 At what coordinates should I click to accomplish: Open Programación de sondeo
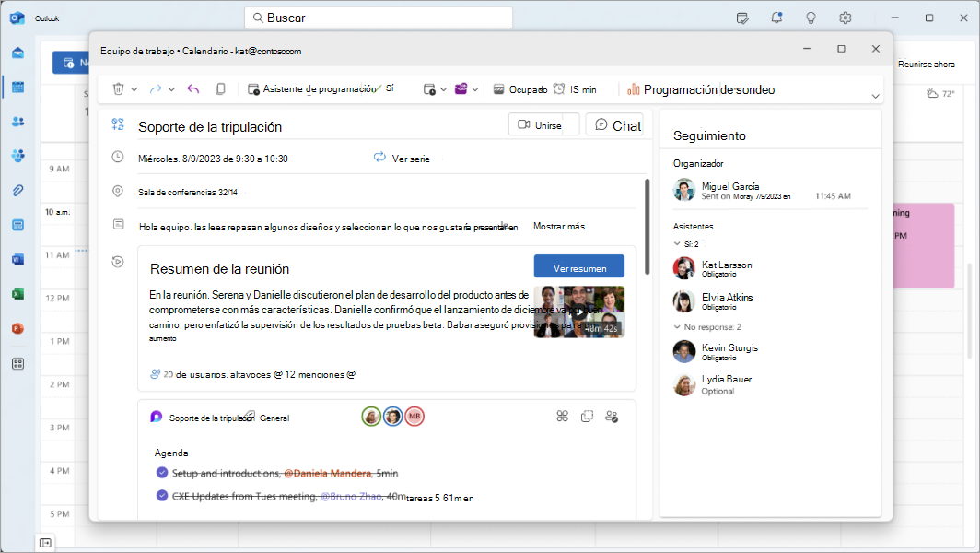tap(701, 89)
